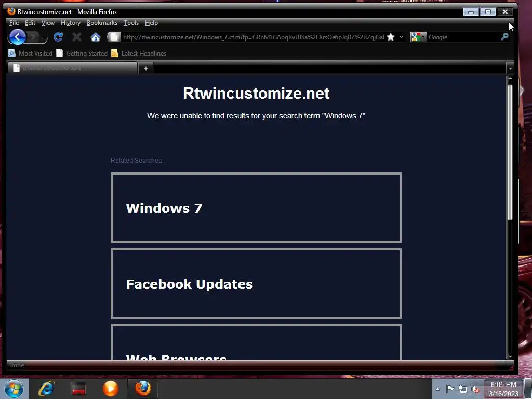Screen dimensions: 532x399
Task: Bookmark this page with the star icon
Action: tap(391, 37)
